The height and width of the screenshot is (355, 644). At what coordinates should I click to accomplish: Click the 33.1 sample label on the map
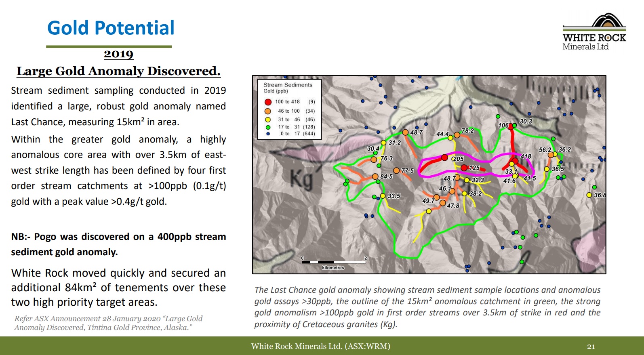511,172
